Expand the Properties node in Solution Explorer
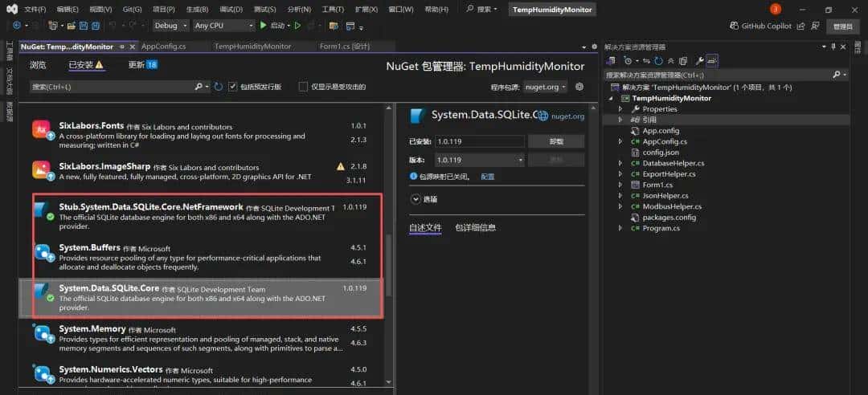 pyautogui.click(x=620, y=109)
